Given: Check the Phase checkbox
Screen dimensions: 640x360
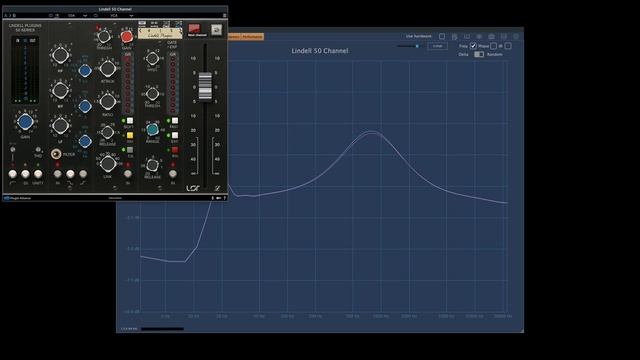Looking at the screenshot, I should 493,46.
